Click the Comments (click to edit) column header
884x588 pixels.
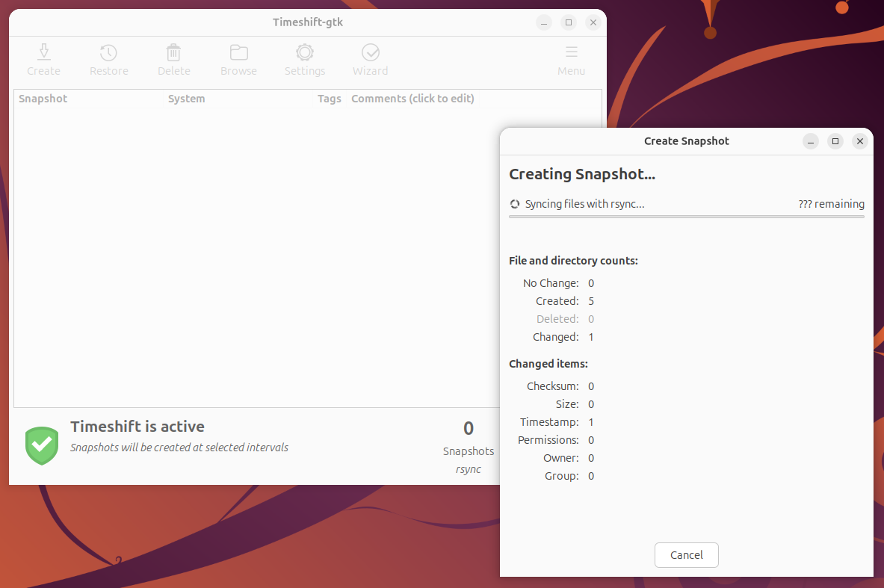click(412, 99)
